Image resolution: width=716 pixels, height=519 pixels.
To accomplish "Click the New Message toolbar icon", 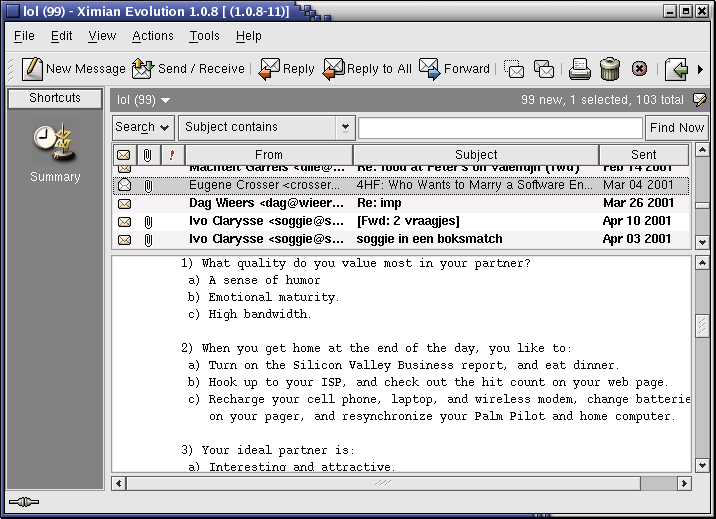I will [x=33, y=69].
